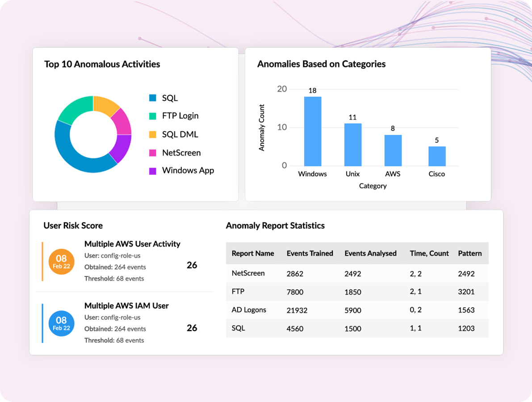Click the Top 10 Anomalous Activities title
Viewport: 532px width, 402px height.
pyautogui.click(x=101, y=64)
